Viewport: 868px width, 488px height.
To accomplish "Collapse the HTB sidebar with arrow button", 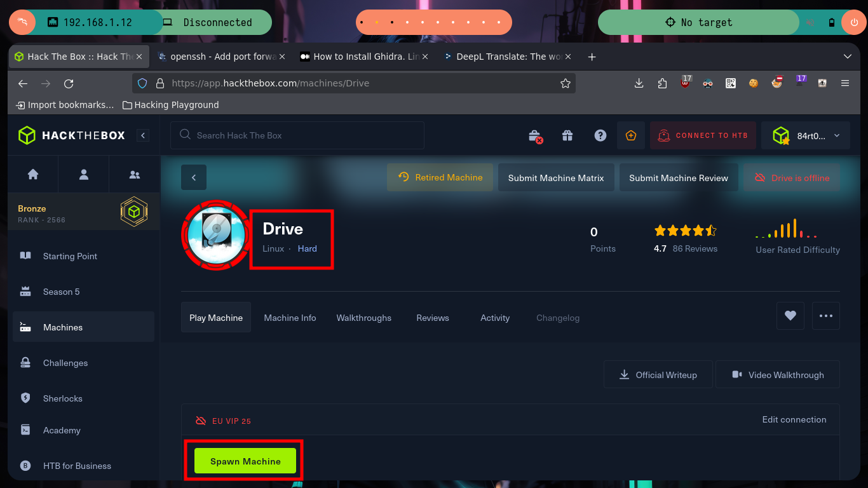I will pos(143,135).
